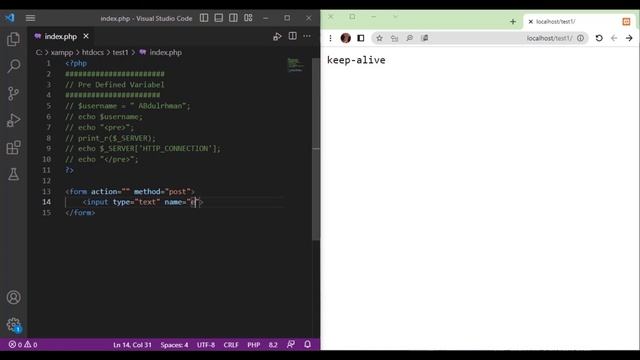
Task: Open the browser three-dot menu
Action: [x=330, y=38]
